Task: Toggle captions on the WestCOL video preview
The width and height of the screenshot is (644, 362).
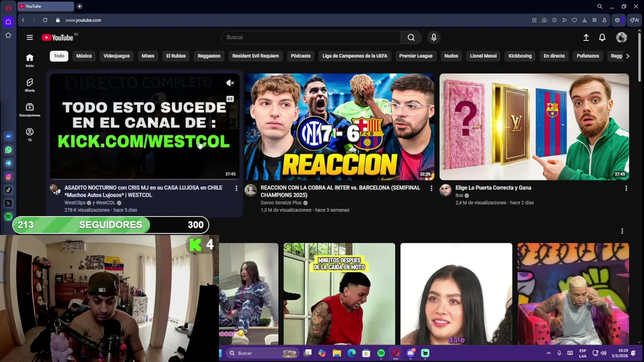Action: 230,99
